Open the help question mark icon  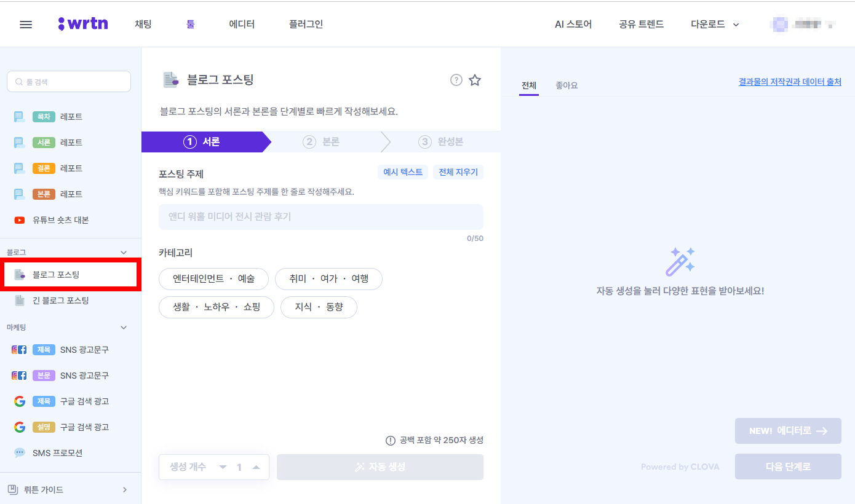click(455, 80)
